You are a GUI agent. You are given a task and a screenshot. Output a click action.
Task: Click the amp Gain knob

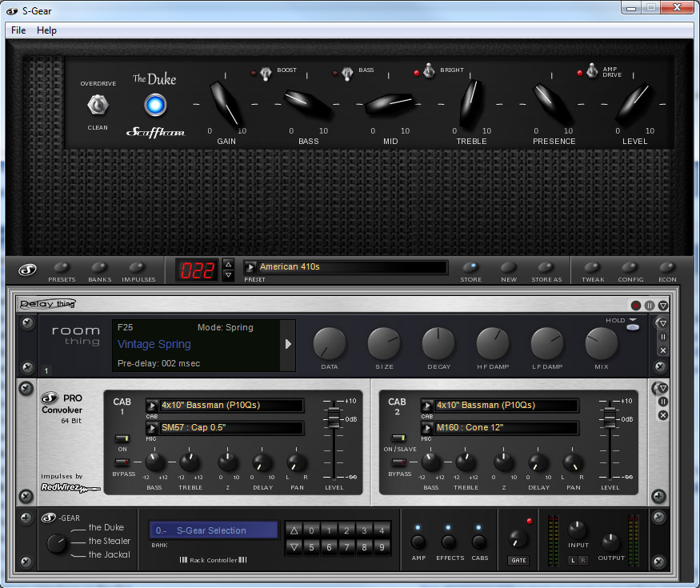point(226,103)
